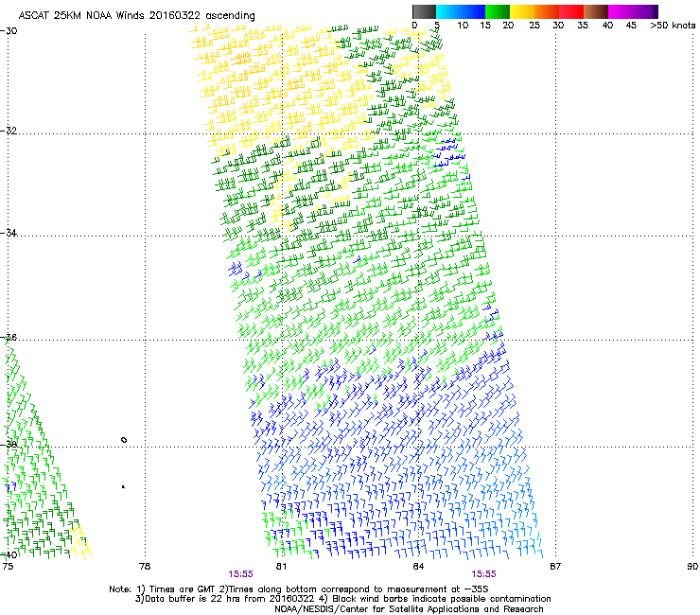Click the small island outline near 38S
The image size is (700, 615).
[x=124, y=440]
